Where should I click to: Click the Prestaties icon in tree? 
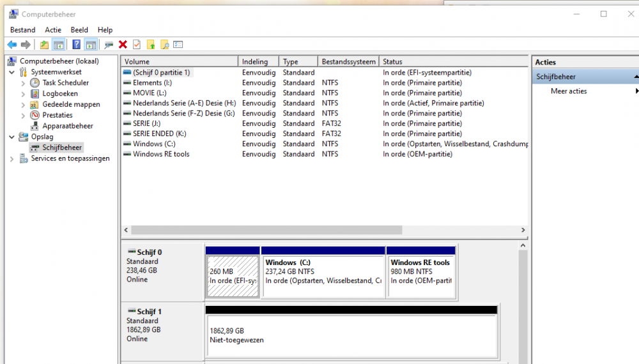(x=35, y=115)
